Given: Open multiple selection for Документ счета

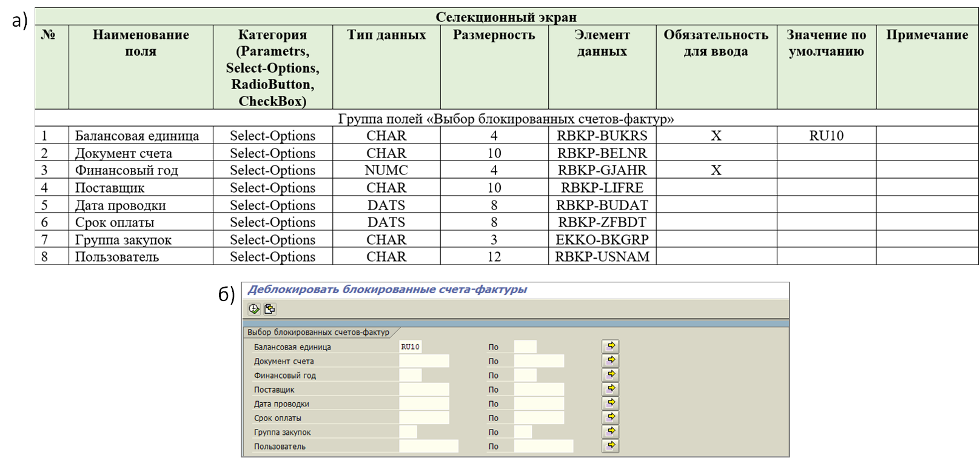Looking at the screenshot, I should (x=611, y=360).
